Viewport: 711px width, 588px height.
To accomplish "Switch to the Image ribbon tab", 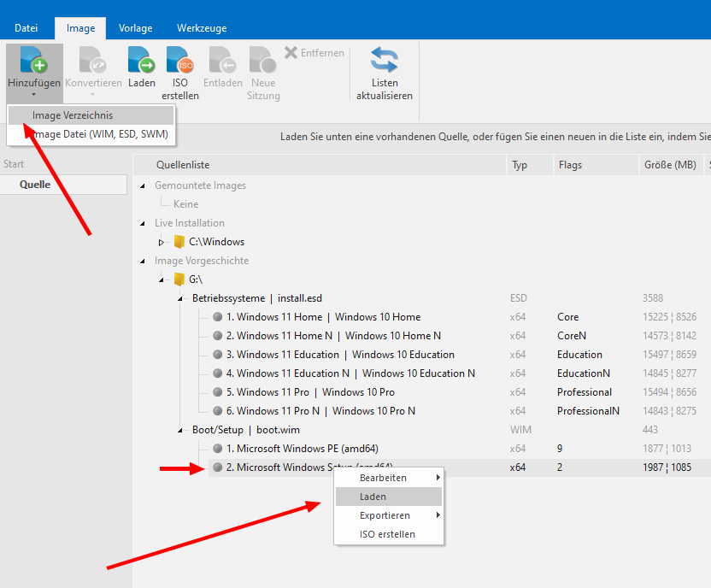I will 80,28.
